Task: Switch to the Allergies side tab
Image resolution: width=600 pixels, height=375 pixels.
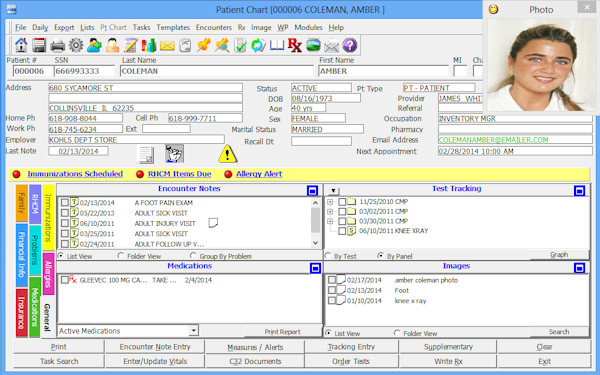Action: pos(48,274)
